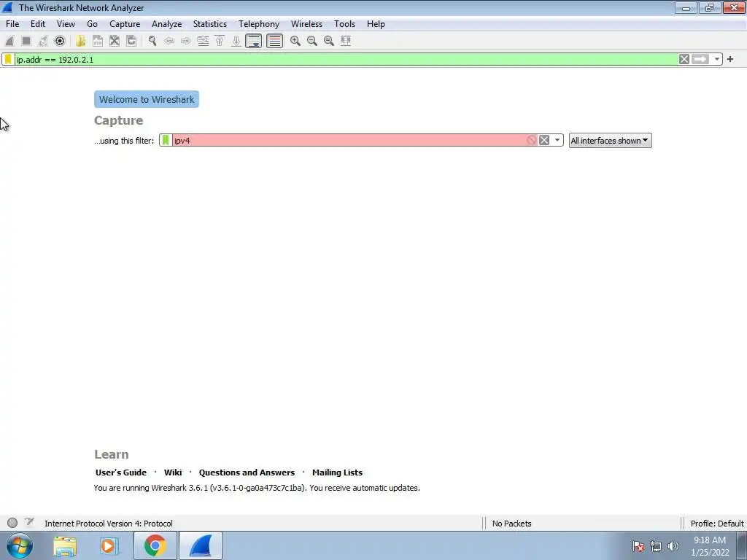This screenshot has width=747, height=560.
Task: Open Mailing Lists link
Action: pyautogui.click(x=337, y=472)
